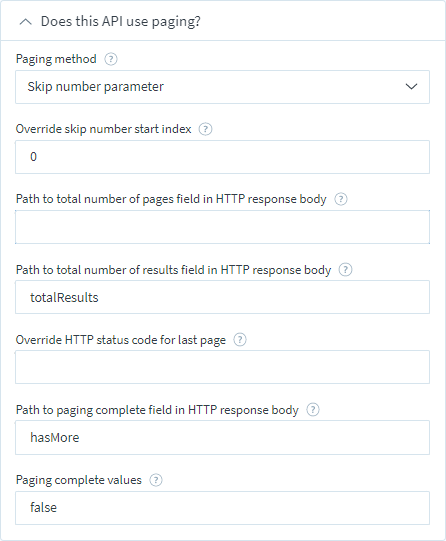
Task: Open help for paging complete field path
Action: coord(313,410)
